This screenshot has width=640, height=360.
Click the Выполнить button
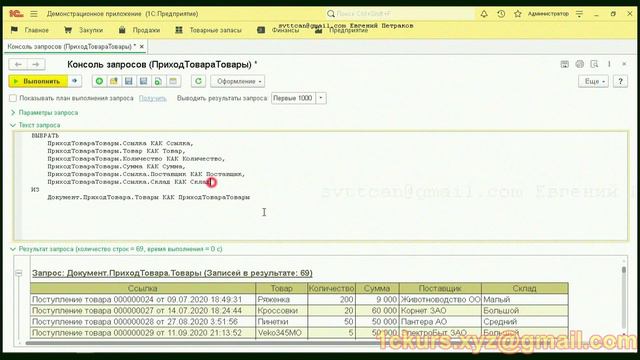click(x=39, y=81)
